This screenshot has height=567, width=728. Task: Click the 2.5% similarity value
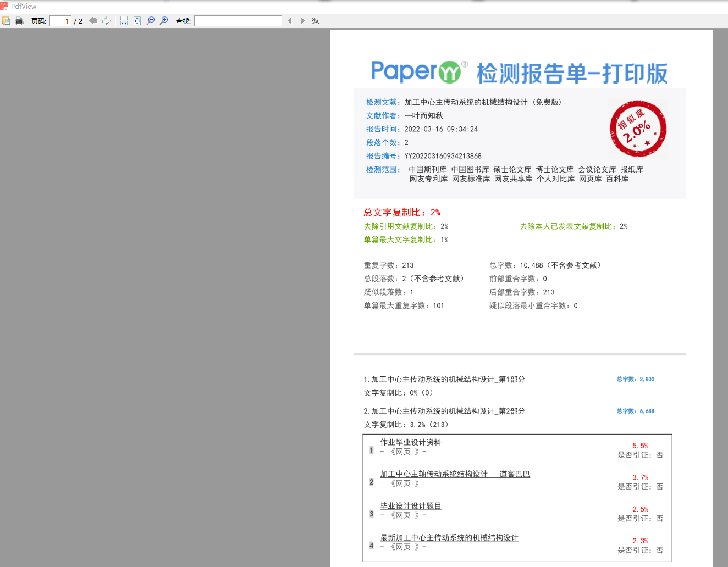click(x=640, y=509)
